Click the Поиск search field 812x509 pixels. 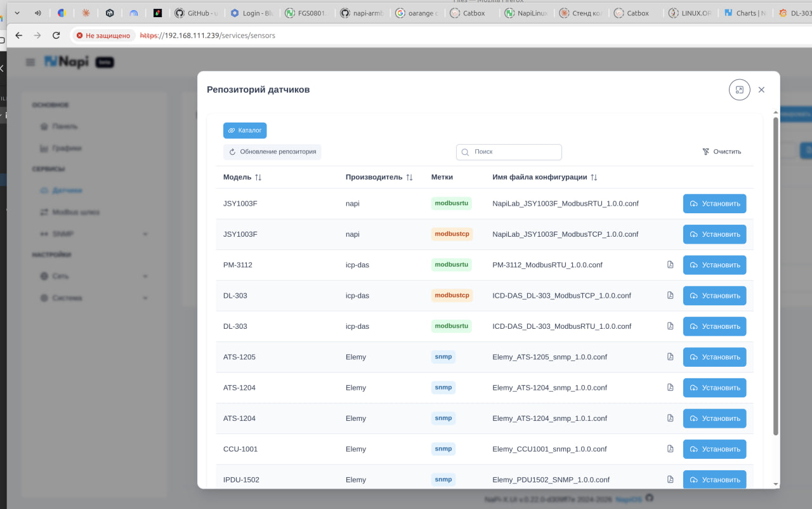tap(509, 152)
